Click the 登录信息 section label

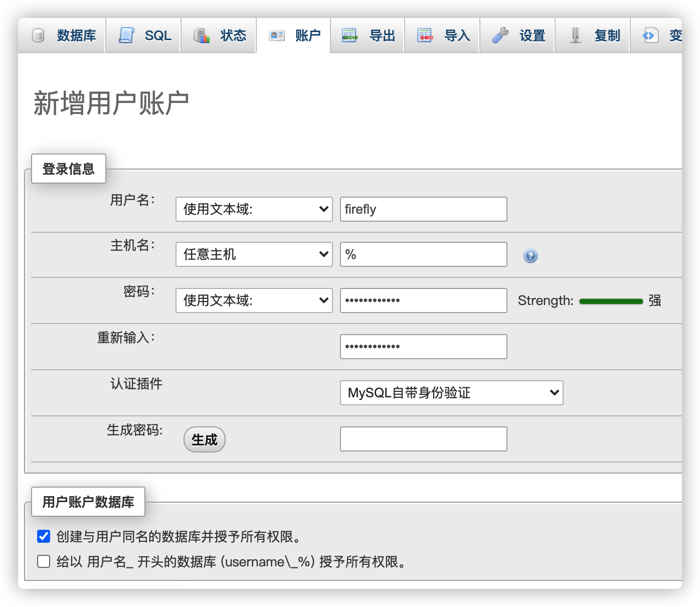(68, 169)
